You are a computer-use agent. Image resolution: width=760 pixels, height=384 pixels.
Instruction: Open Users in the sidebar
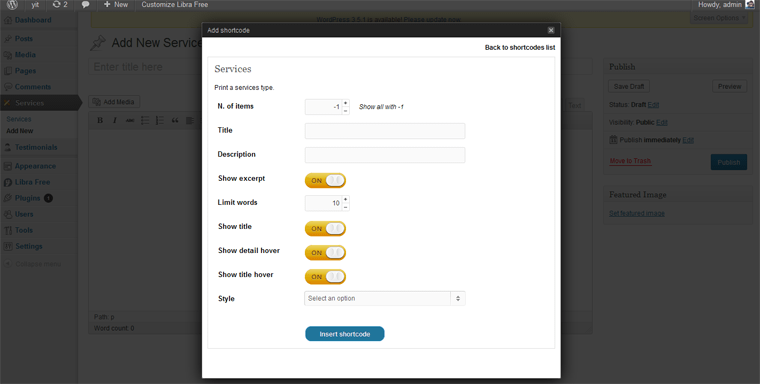pyautogui.click(x=24, y=214)
